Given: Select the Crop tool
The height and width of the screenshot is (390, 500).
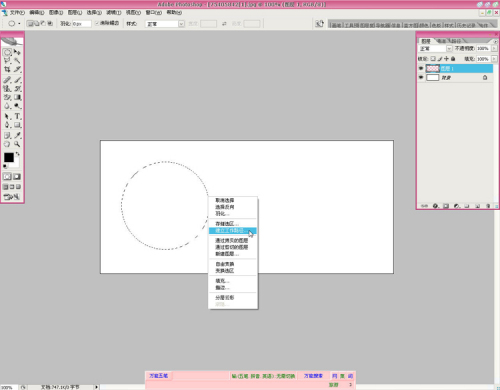Looking at the screenshot, I should [7, 69].
